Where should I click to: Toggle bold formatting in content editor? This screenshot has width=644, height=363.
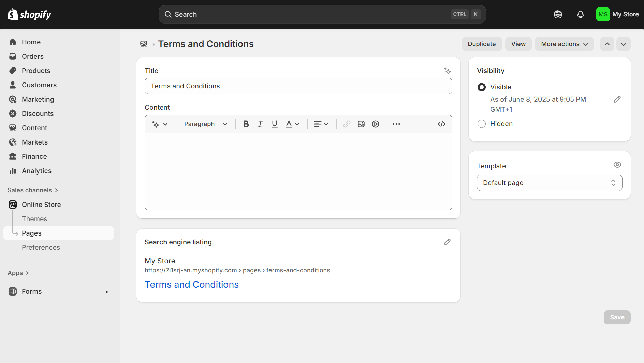point(246,124)
